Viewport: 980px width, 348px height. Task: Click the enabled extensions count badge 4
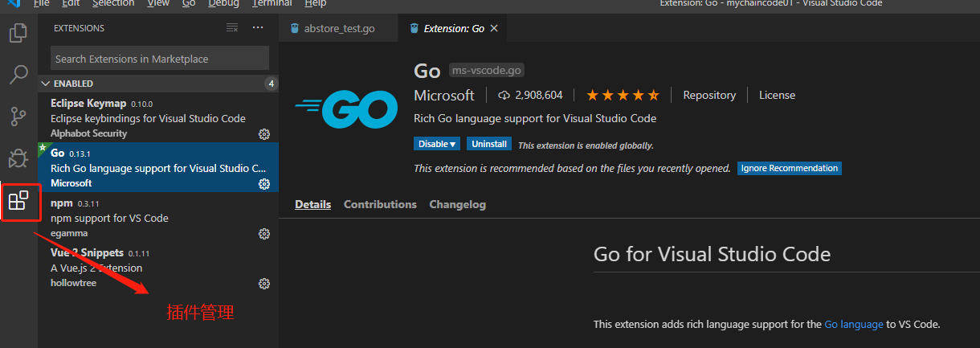272,84
